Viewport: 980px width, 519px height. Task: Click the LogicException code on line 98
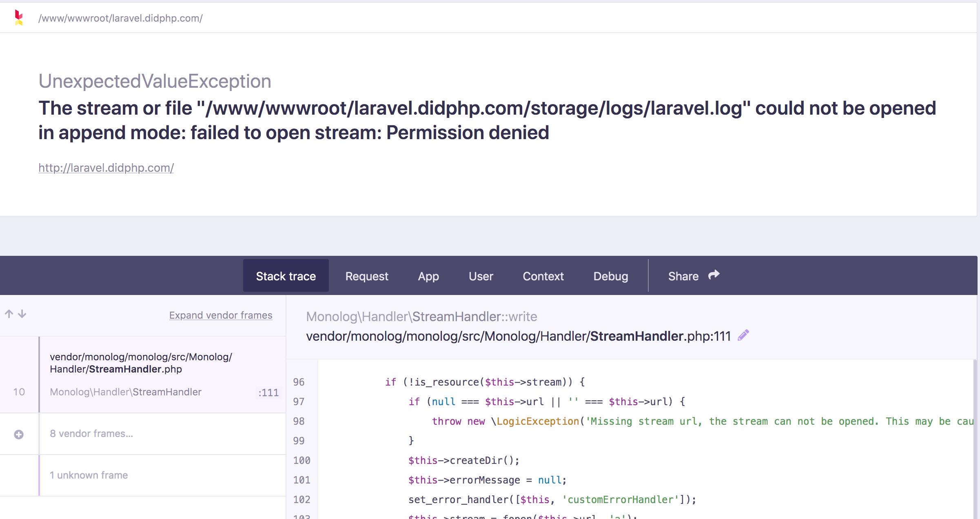[x=538, y=421]
